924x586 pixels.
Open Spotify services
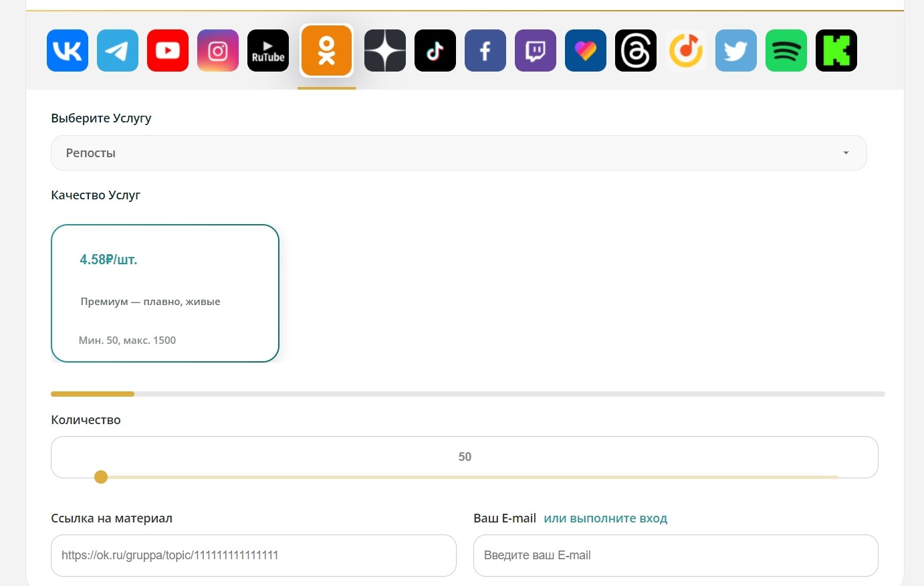coord(786,50)
